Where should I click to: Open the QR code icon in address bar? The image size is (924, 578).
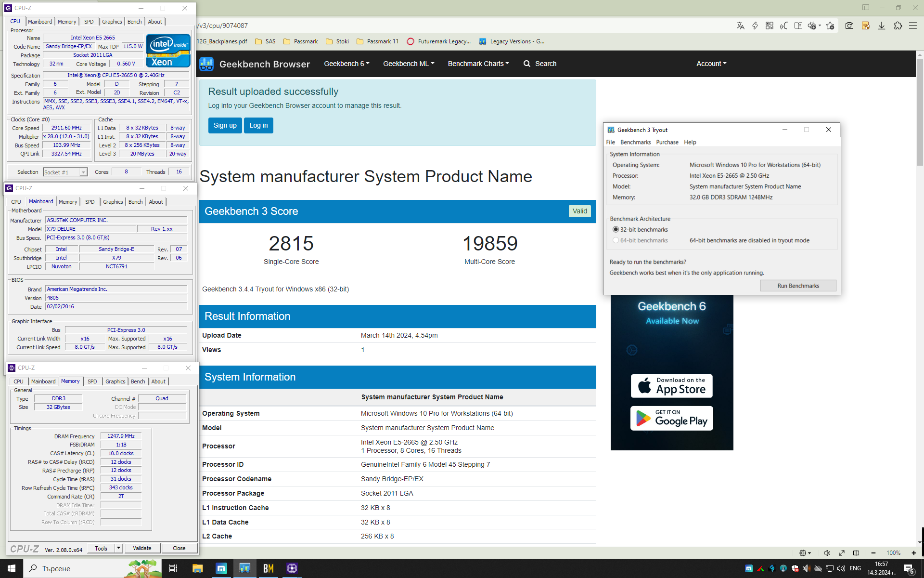(770, 26)
